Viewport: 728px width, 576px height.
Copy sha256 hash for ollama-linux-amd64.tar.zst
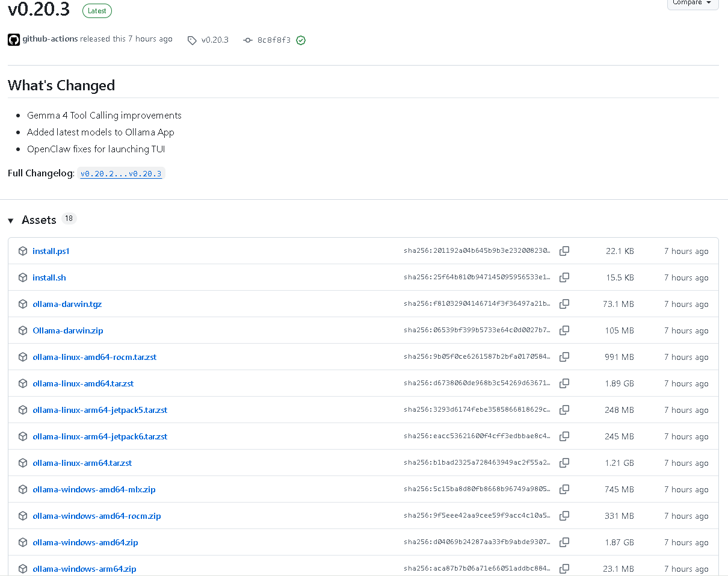click(x=564, y=383)
